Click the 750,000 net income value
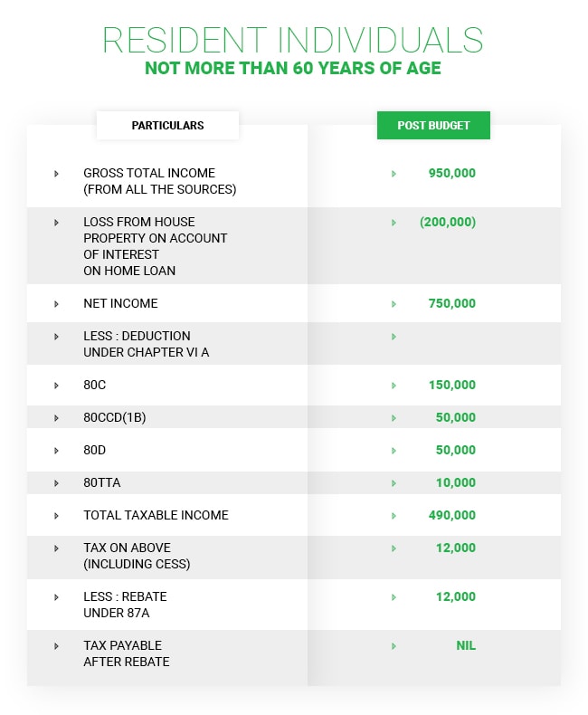 451,304
